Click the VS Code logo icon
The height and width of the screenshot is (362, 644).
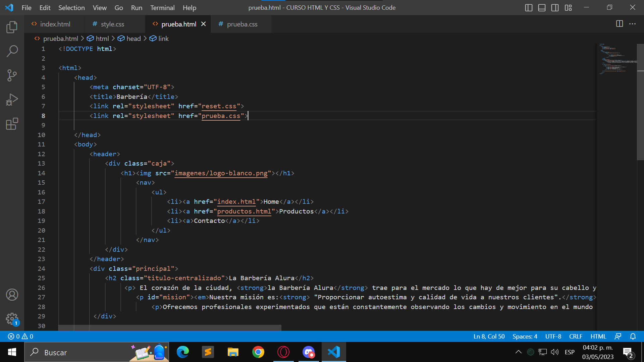coord(9,7)
